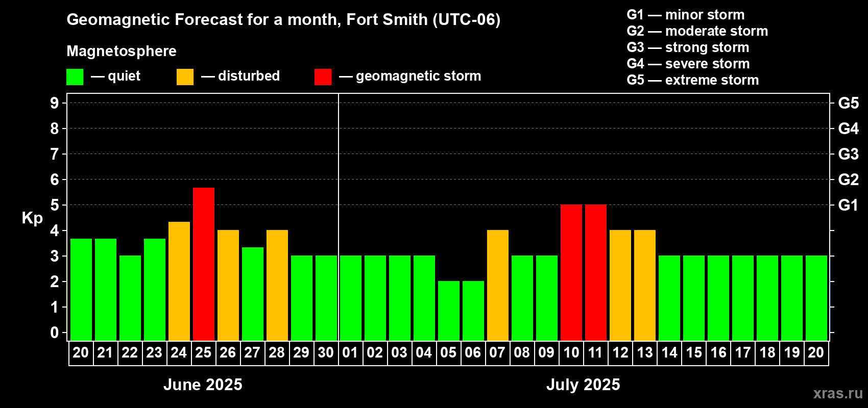This screenshot has width=868, height=408.
Task: Click date label 25 on the June axis
Action: (x=203, y=353)
